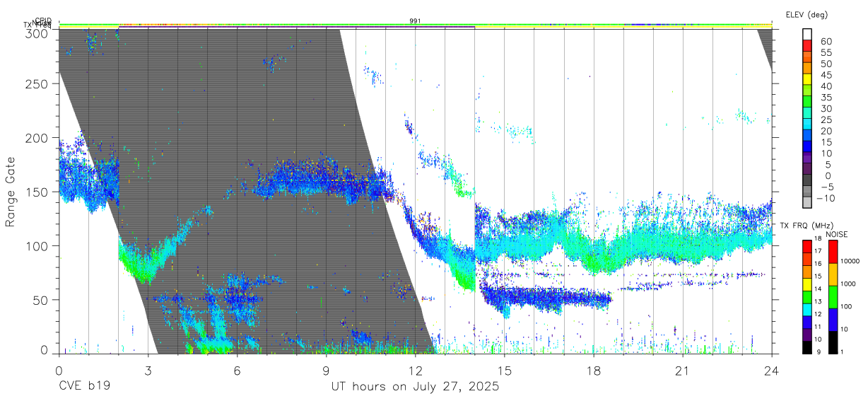This screenshot has height=401, width=868.
Task: Click the 'ELEV (deg)' legend title
Action: click(x=806, y=15)
